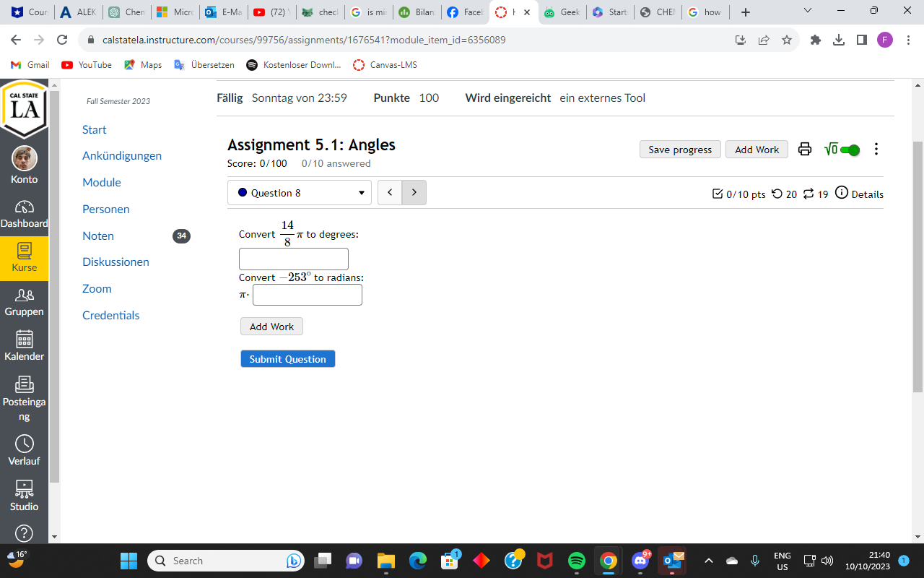Image resolution: width=924 pixels, height=578 pixels.
Task: Switch to the ALEK browser tab
Action: tap(78, 12)
